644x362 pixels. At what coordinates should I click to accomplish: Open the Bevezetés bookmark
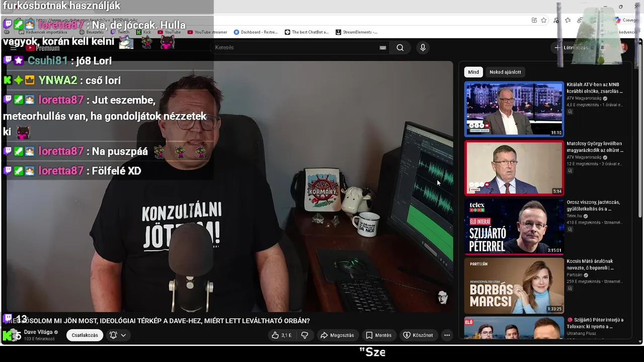coord(91,32)
